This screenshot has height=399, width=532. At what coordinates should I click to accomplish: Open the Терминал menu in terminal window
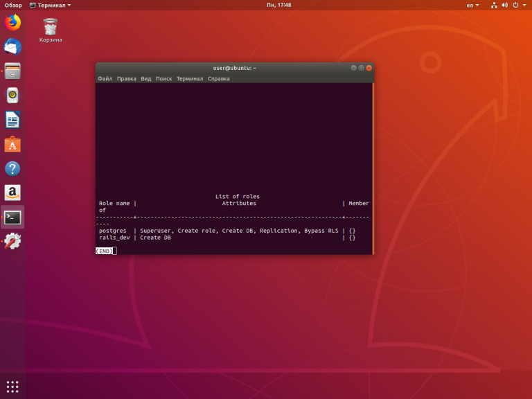(190, 79)
